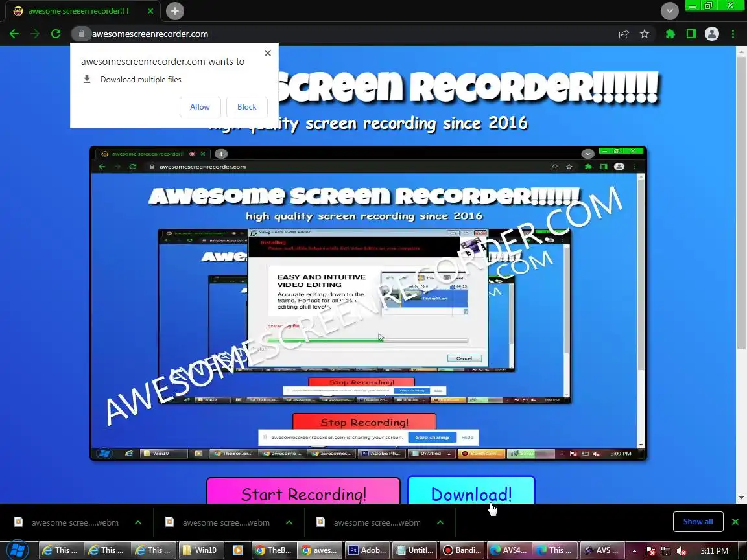This screenshot has width=747, height=560.
Task: Open network tray icon
Action: point(665,550)
